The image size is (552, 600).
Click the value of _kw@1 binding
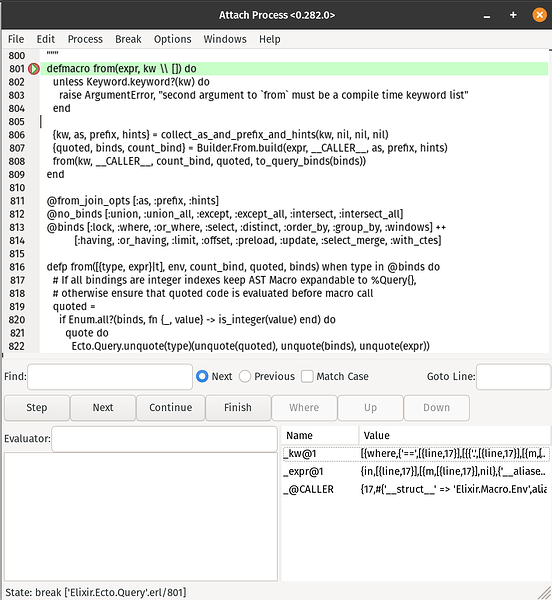[453, 454]
